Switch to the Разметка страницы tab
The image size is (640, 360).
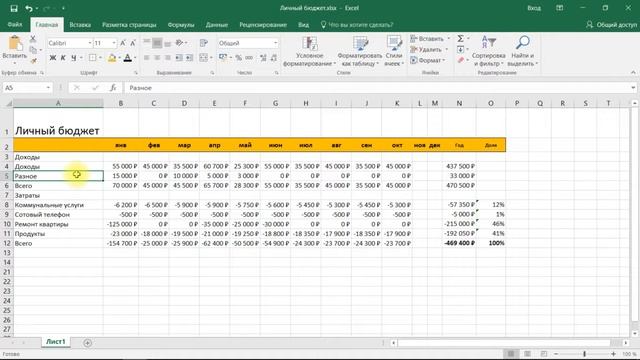tap(129, 25)
